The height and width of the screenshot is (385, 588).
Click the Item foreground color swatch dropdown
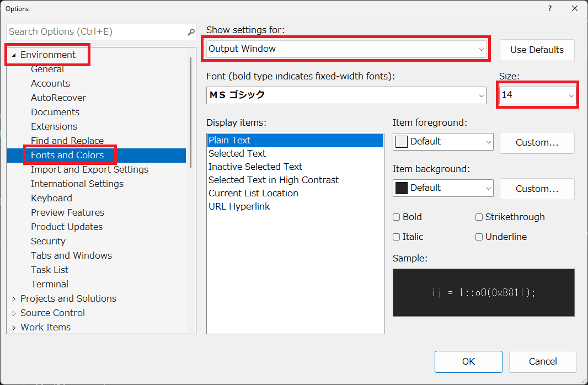tap(443, 142)
